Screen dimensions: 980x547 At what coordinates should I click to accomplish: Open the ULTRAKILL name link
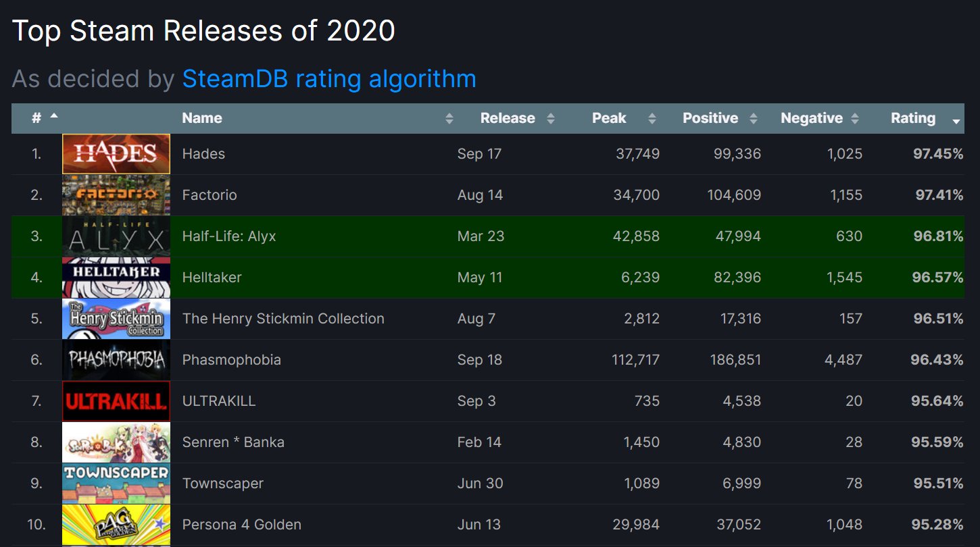click(x=219, y=401)
